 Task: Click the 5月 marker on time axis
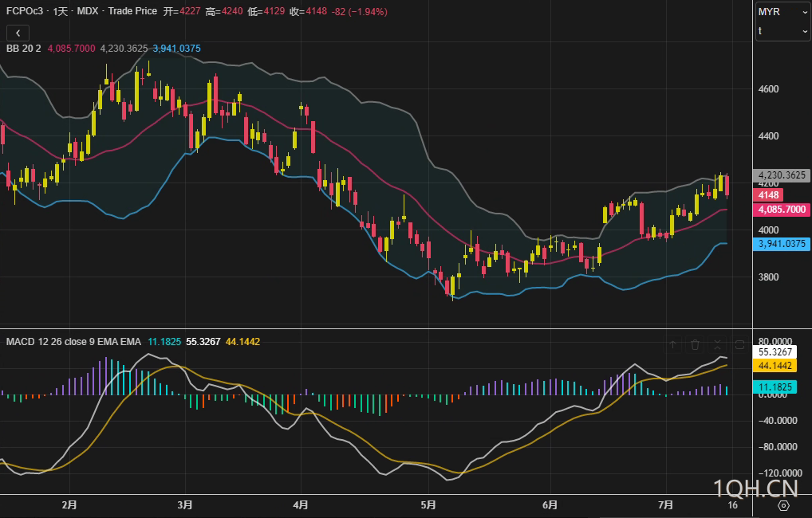coord(428,505)
